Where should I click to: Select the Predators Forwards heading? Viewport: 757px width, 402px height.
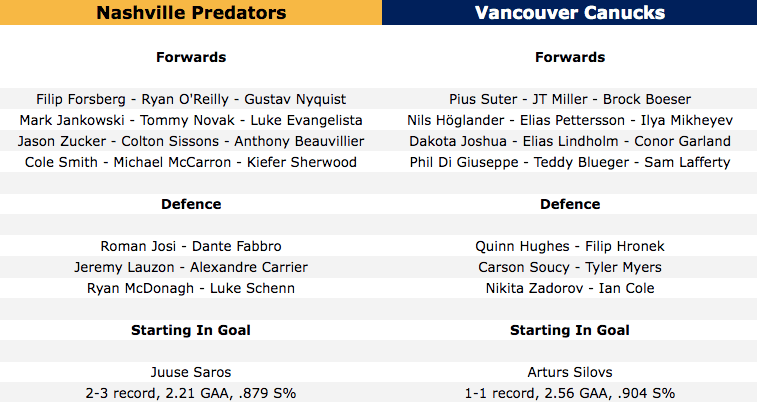[190, 57]
